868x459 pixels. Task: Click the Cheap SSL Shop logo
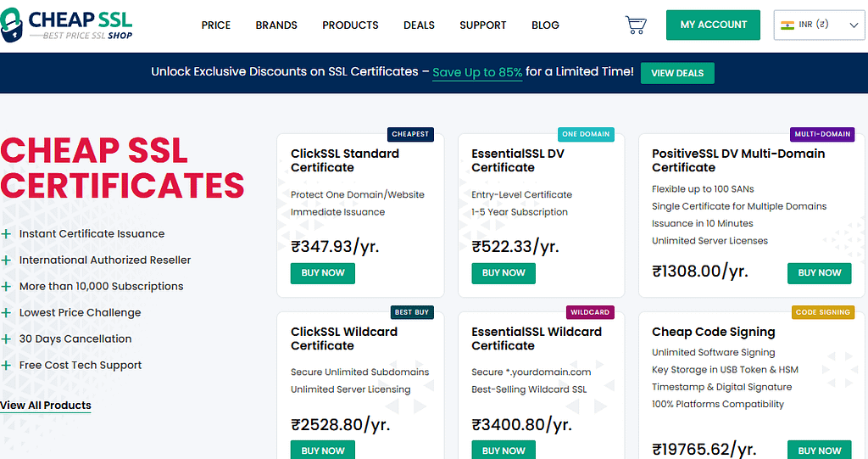pyautogui.click(x=66, y=25)
